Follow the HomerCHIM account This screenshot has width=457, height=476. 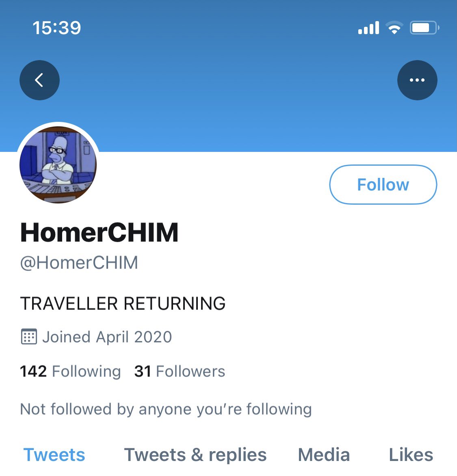pos(383,184)
